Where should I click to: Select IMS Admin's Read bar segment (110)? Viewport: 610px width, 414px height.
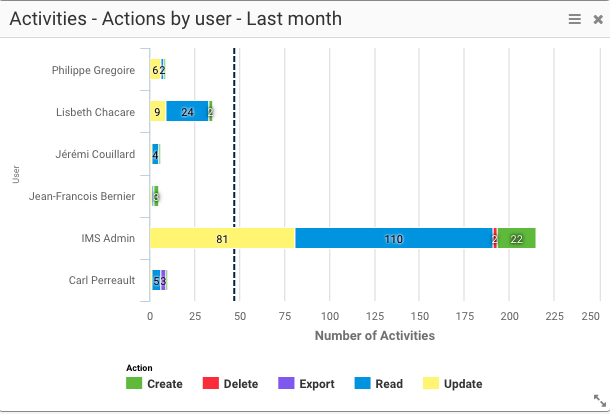[393, 238]
